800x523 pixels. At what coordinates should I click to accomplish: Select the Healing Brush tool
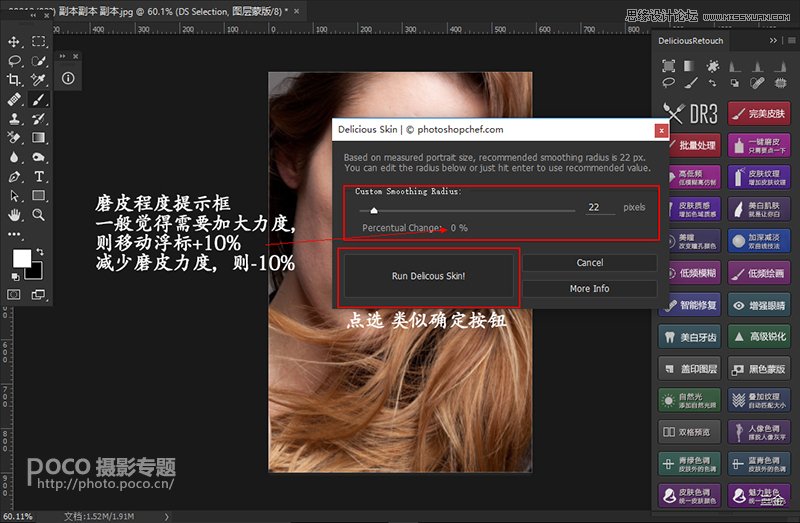14,99
